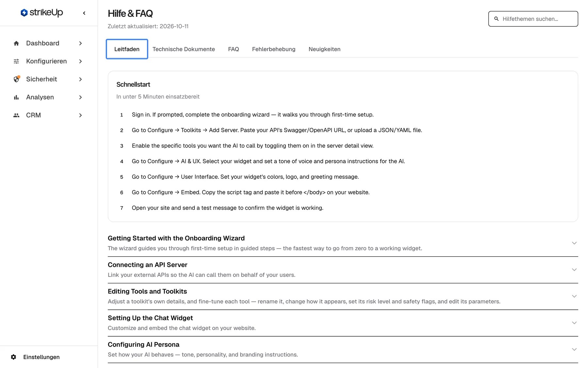Click the Connecting an API Server heading

pos(147,265)
